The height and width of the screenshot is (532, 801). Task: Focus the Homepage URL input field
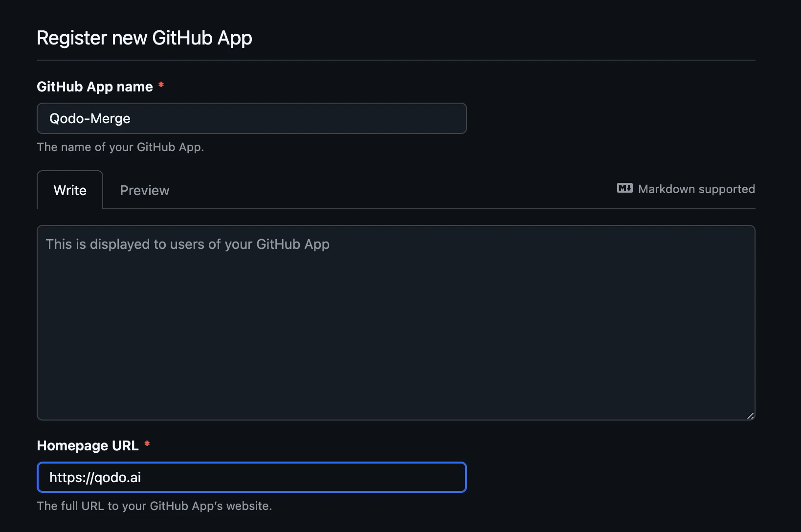point(252,477)
